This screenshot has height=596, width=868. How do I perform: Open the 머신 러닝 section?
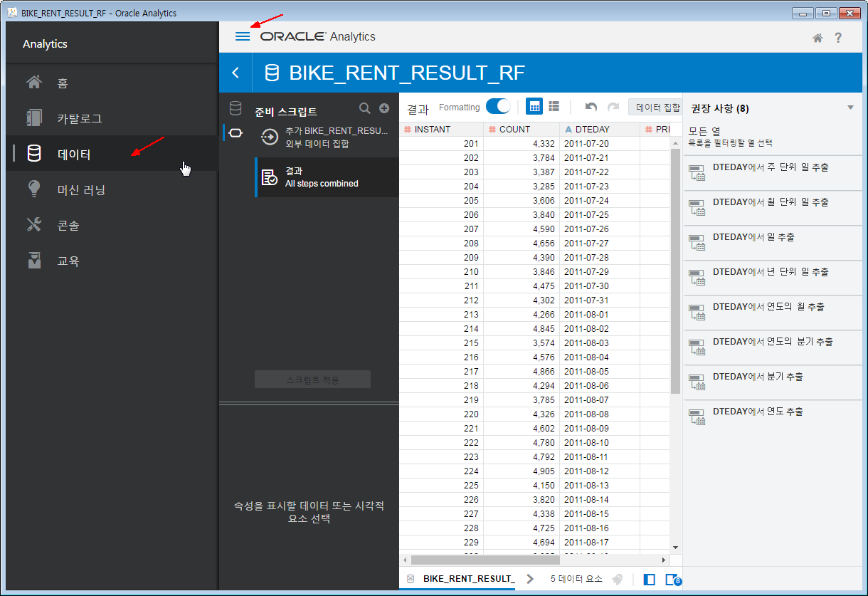pos(111,189)
